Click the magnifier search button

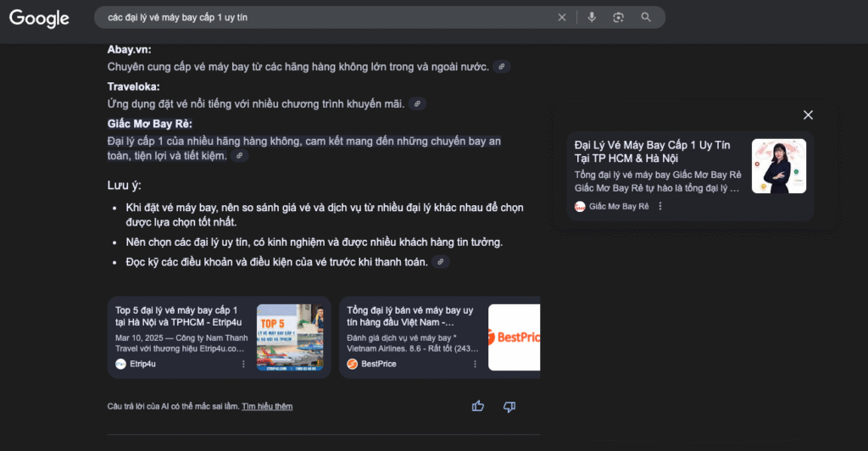pos(646,18)
